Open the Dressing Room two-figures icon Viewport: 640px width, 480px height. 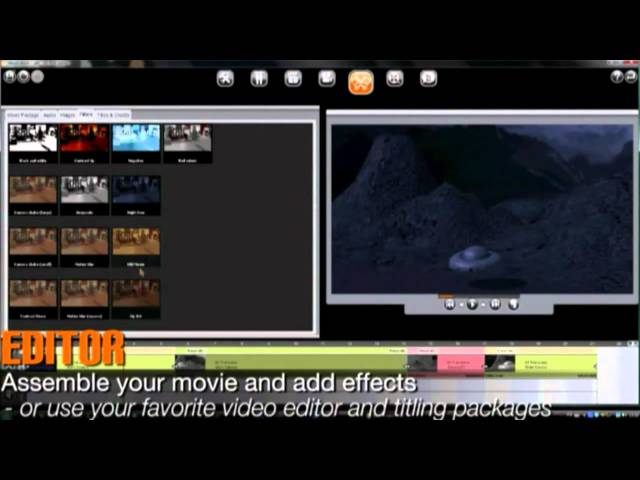click(259, 78)
